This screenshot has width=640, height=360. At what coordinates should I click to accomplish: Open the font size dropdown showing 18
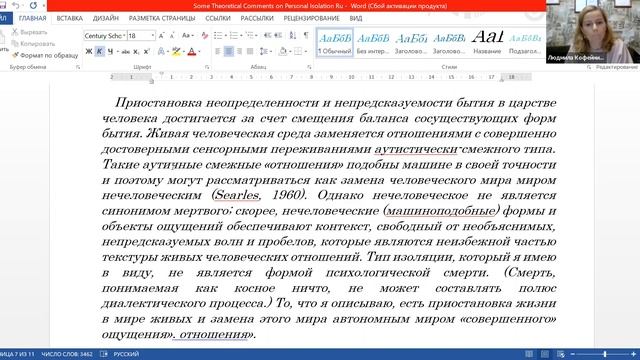[153, 36]
